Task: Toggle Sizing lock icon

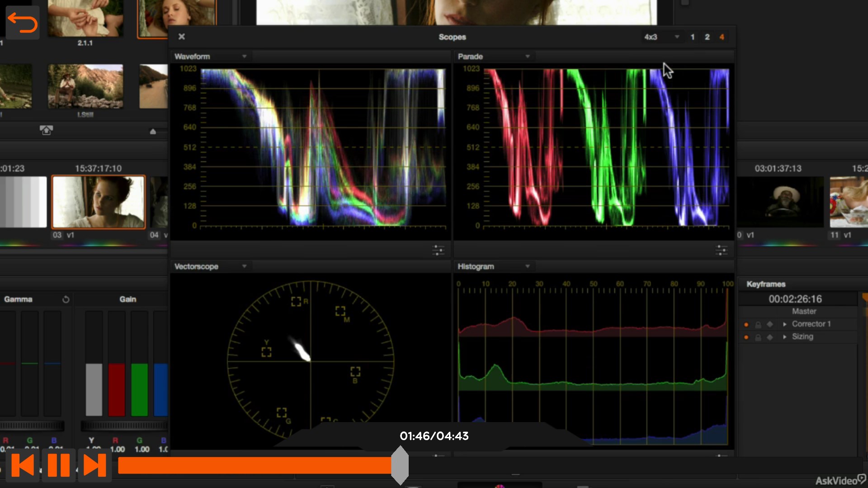Action: 758,337
